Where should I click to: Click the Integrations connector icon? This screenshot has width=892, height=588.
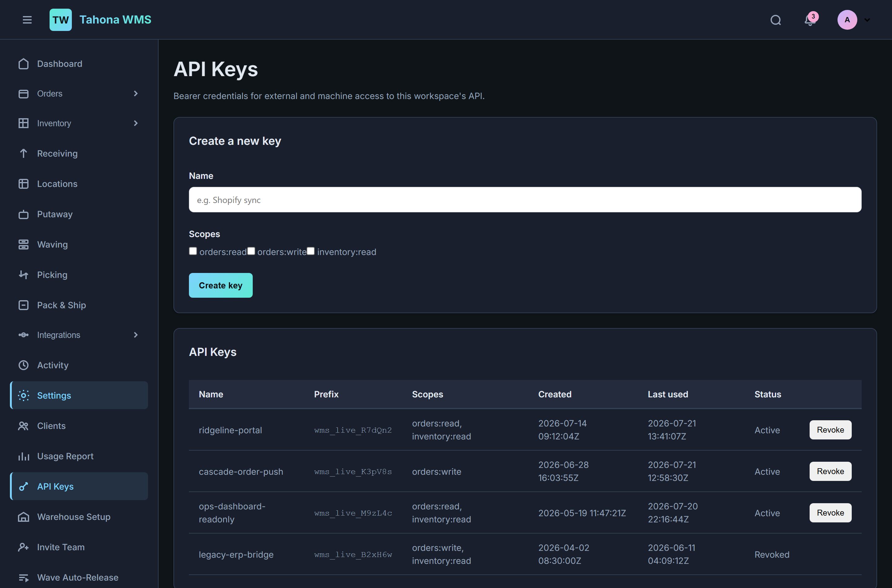(x=23, y=335)
